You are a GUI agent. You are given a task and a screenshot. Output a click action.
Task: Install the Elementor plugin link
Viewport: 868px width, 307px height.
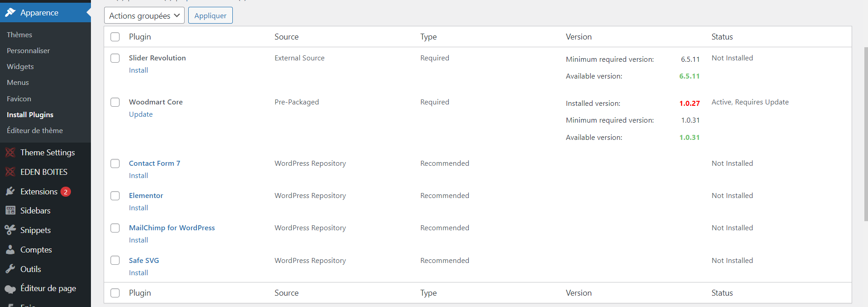click(138, 208)
